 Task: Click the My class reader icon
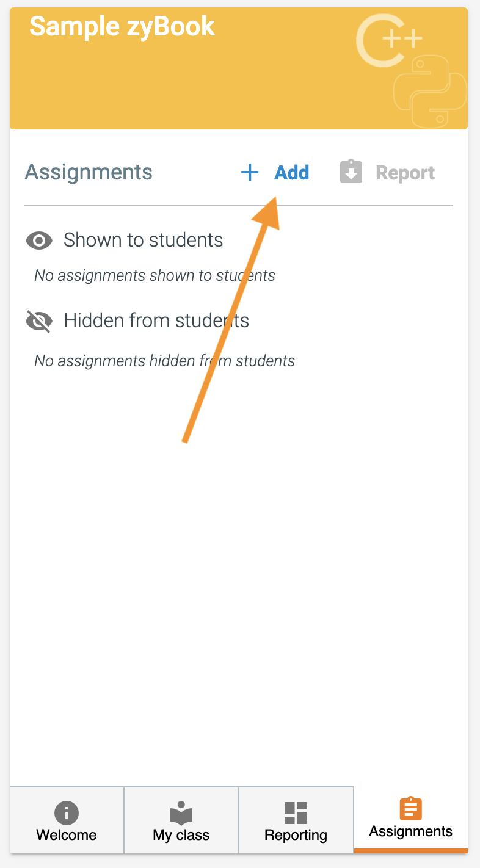pyautogui.click(x=181, y=812)
